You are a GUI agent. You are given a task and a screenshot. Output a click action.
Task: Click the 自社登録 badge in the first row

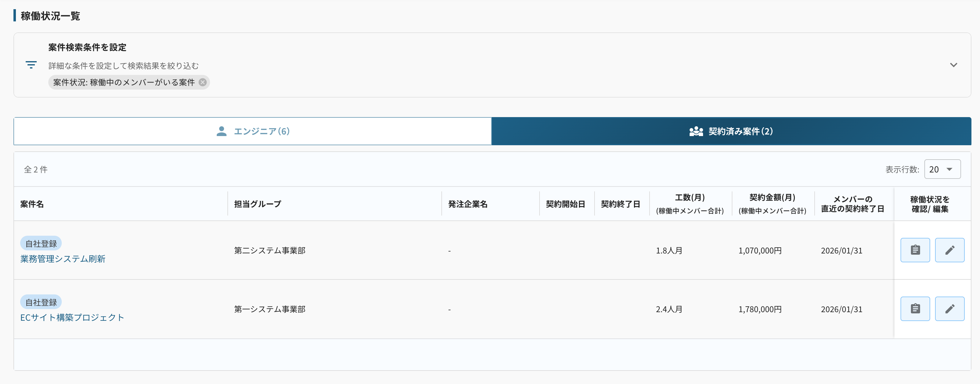[41, 244]
